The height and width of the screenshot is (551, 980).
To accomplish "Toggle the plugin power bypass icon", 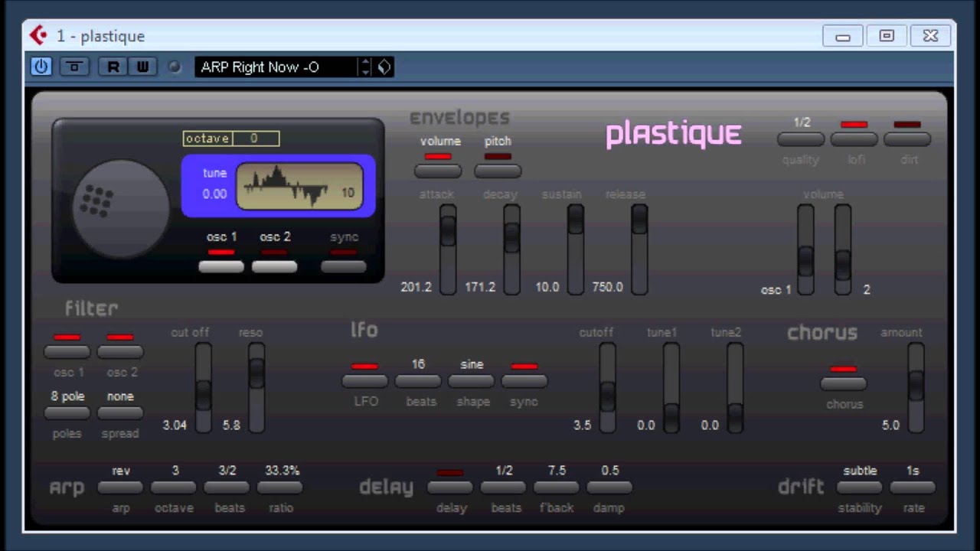I will pos(41,67).
